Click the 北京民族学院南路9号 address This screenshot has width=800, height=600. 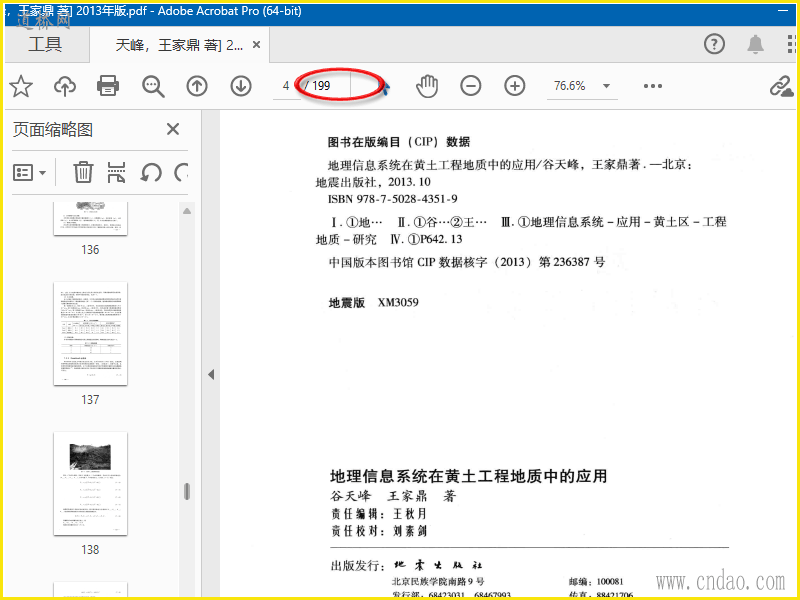(438, 581)
